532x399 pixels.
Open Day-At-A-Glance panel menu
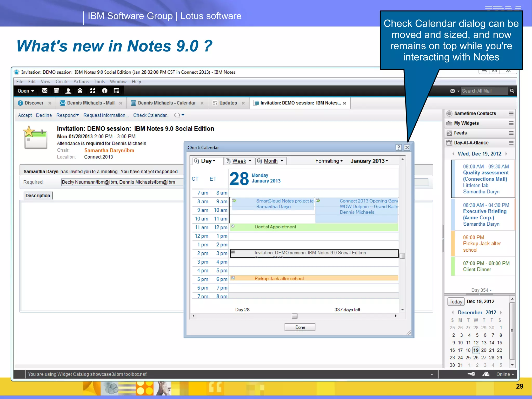[511, 143]
